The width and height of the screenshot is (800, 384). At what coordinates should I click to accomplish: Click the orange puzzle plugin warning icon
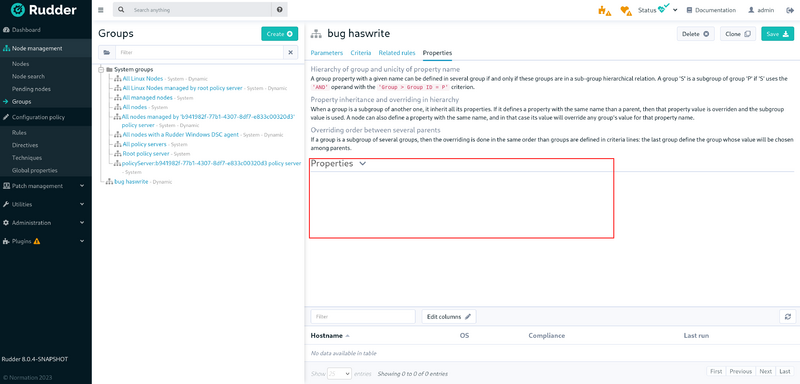point(604,10)
